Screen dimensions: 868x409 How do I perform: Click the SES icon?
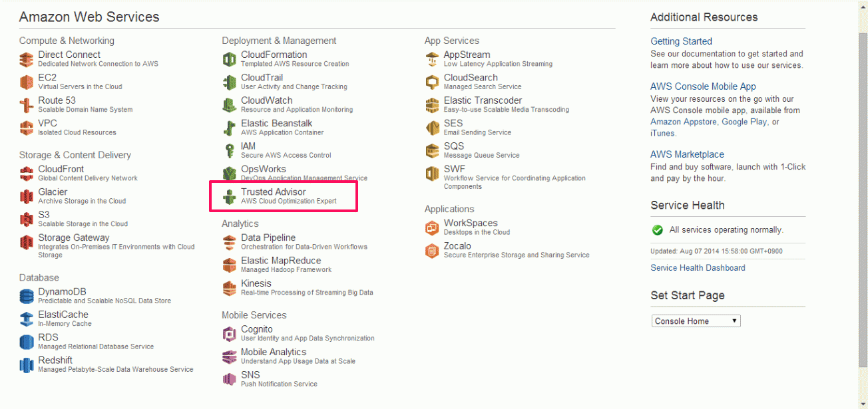[432, 128]
